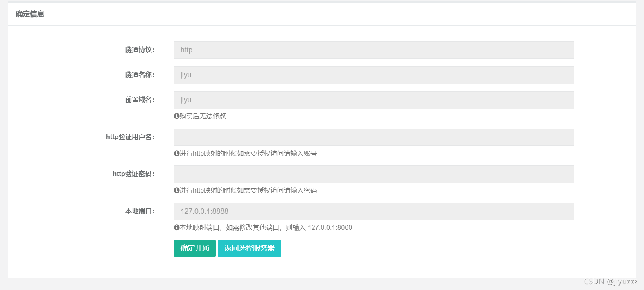Click the 确定开通 confirm button
The width and height of the screenshot is (644, 290).
(194, 248)
